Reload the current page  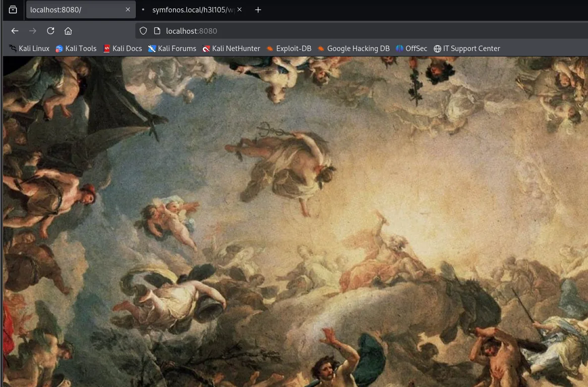click(51, 31)
